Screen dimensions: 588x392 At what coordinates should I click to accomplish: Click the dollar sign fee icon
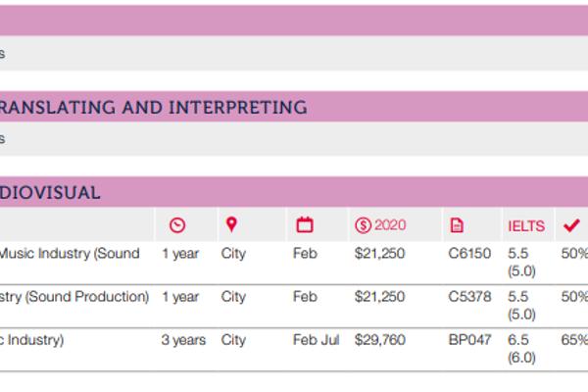363,225
